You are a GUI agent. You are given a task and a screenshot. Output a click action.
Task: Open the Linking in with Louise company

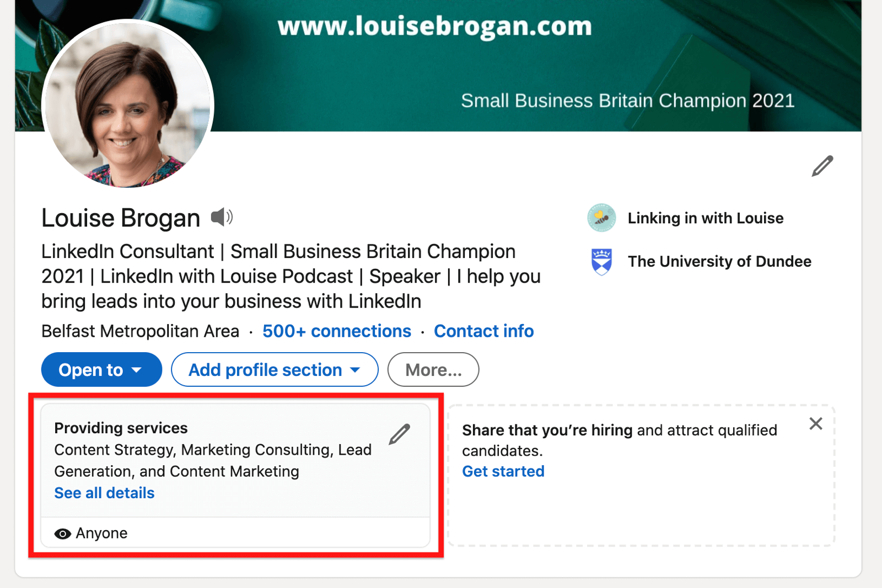706,218
